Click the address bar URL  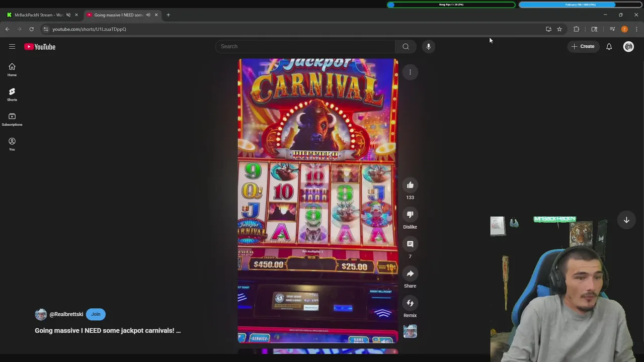pos(89,29)
